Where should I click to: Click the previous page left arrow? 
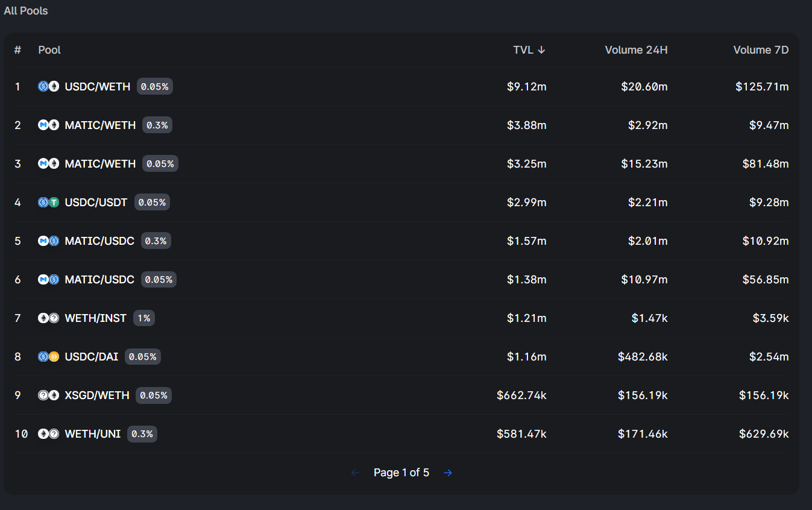[x=355, y=473]
